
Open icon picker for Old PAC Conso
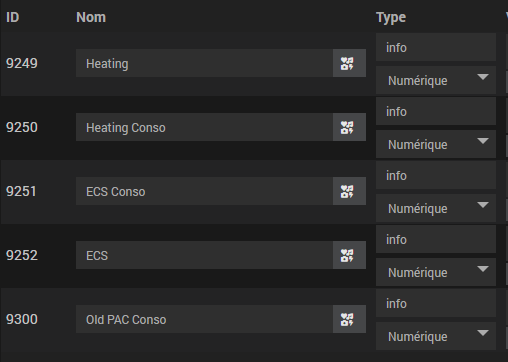coord(349,319)
